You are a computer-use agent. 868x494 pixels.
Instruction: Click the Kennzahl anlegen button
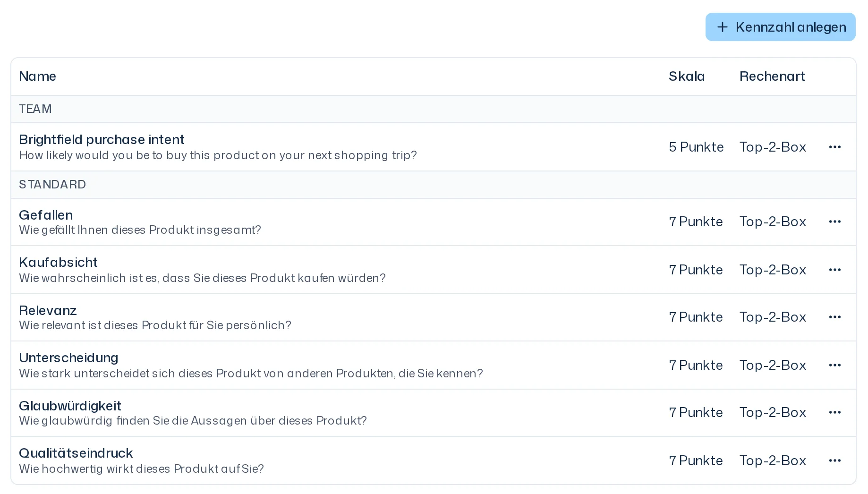(780, 27)
